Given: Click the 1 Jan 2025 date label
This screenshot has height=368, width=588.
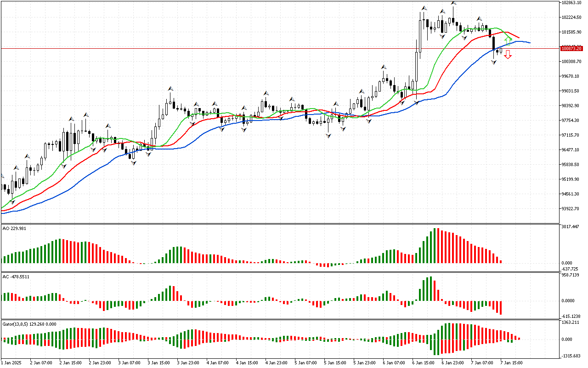Looking at the screenshot, I should [11, 362].
